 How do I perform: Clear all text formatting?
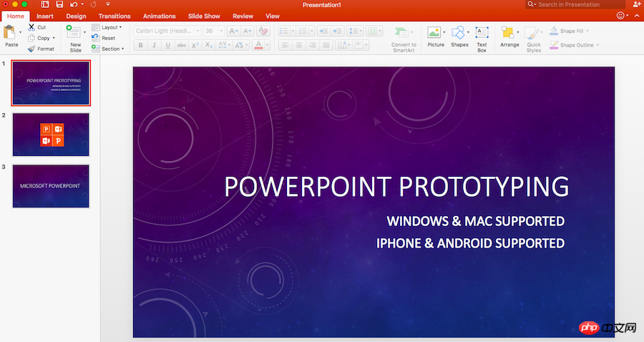(x=263, y=31)
